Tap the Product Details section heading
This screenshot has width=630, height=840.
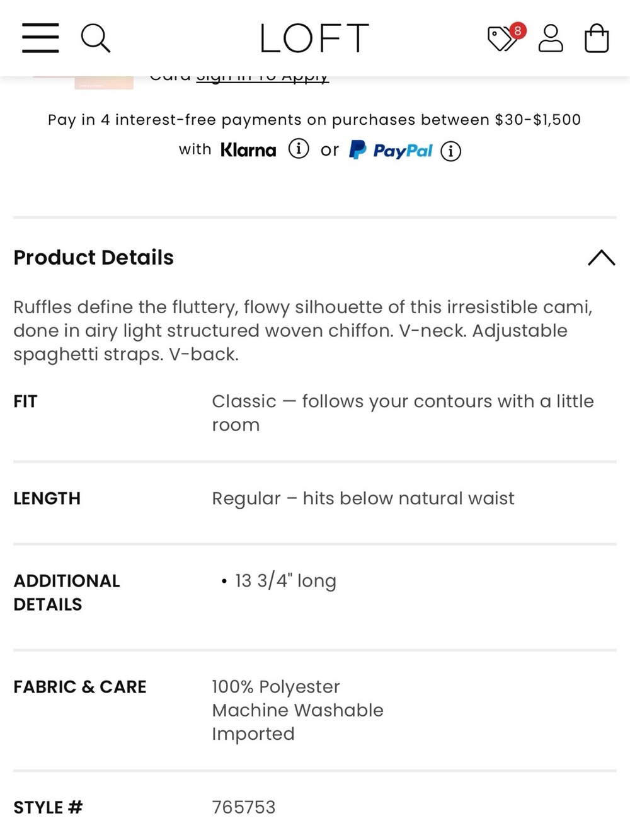coord(93,257)
